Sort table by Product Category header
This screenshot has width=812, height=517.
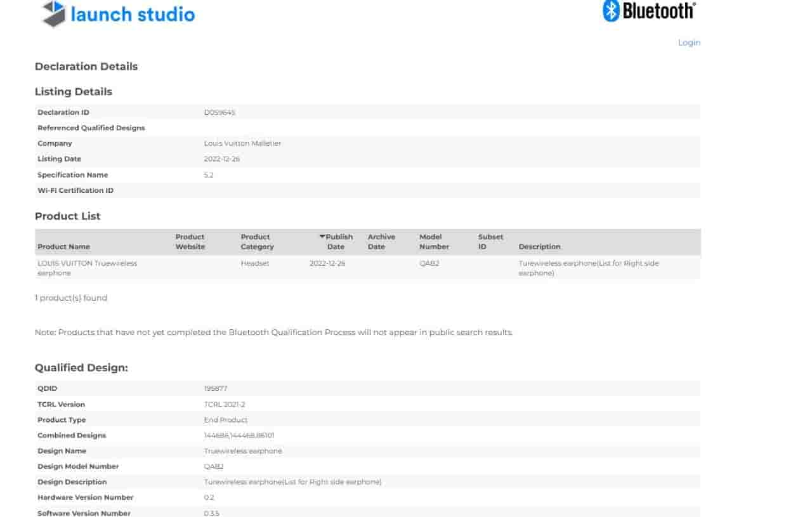pos(257,242)
